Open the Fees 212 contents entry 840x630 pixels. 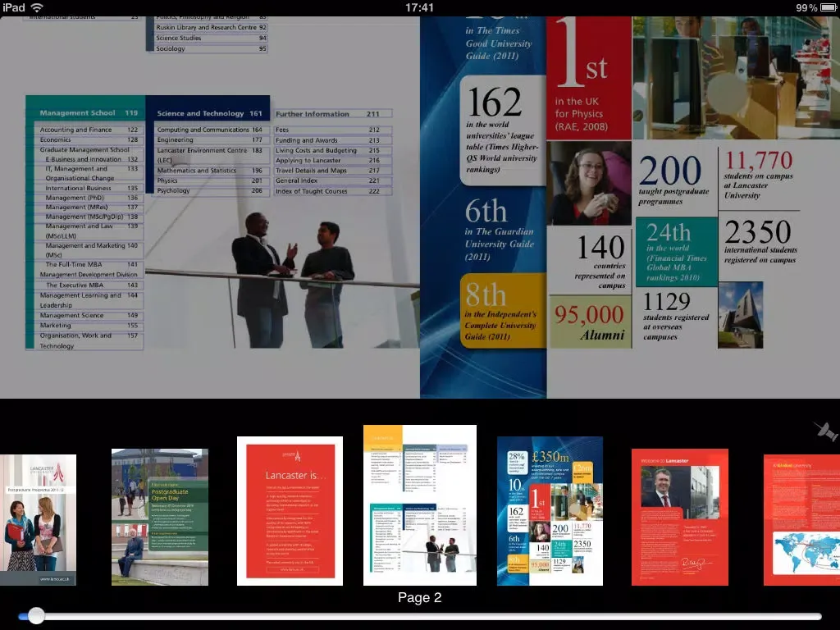point(333,130)
